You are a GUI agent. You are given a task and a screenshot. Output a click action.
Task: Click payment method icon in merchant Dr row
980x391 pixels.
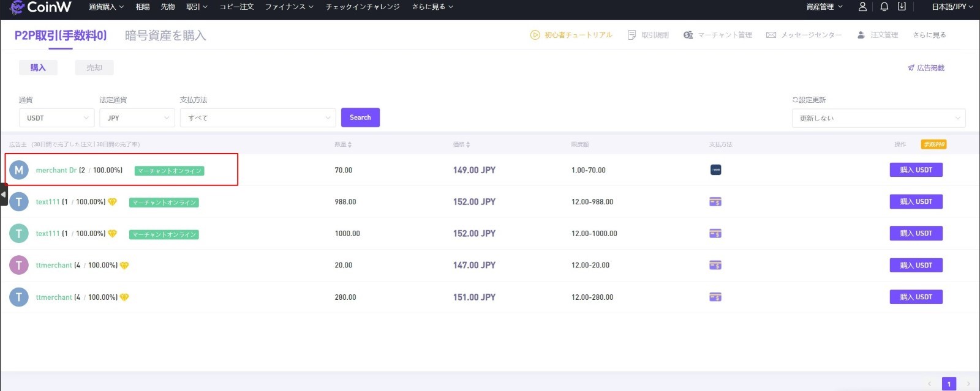(x=715, y=169)
